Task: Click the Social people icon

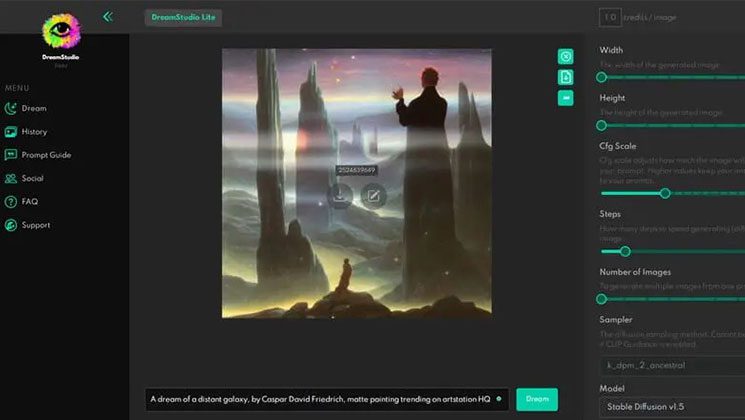Action: pos(10,178)
